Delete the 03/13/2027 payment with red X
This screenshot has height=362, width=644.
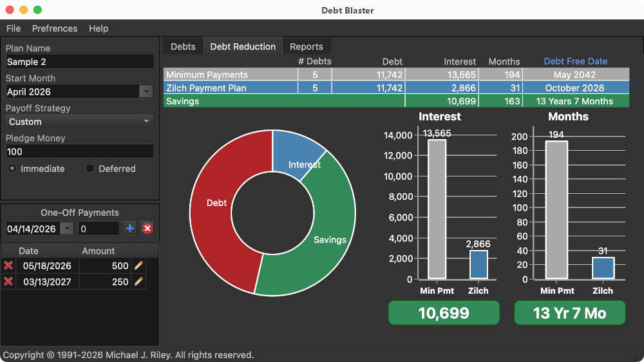(8, 281)
